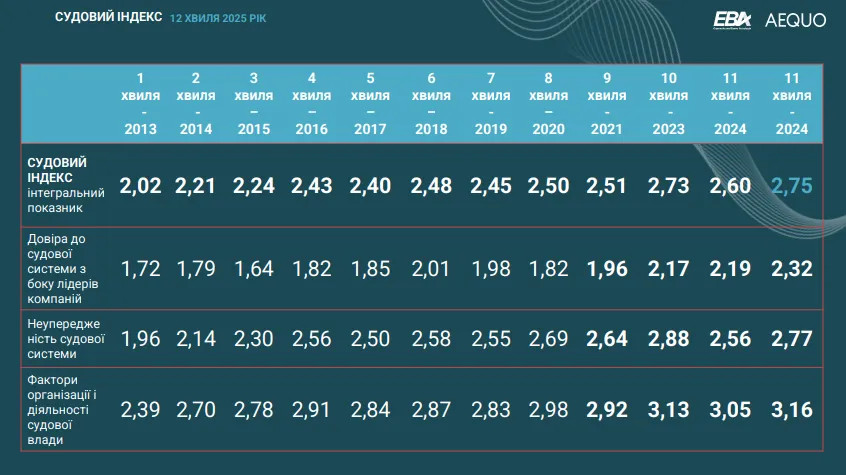Click the 1,72 trust value cell
846x475 pixels.
pos(141,268)
